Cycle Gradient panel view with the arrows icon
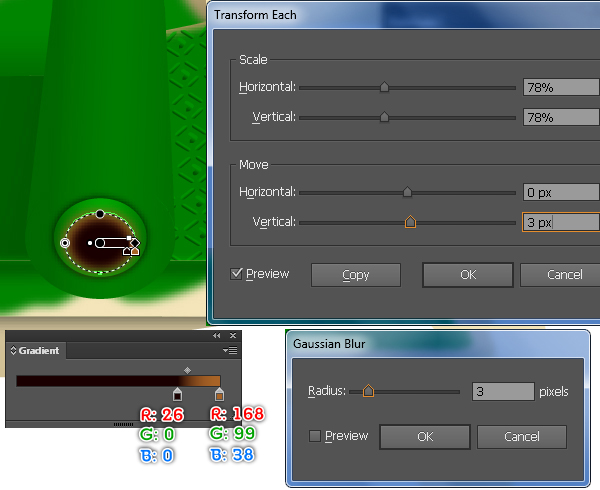This screenshot has height=490, width=600. tap(13, 350)
